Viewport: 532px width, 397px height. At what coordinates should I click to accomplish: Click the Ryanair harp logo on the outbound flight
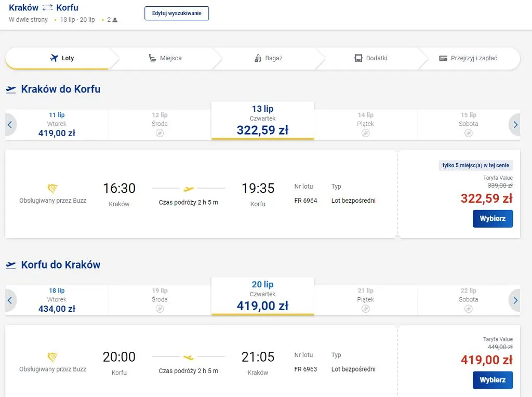[52, 189]
